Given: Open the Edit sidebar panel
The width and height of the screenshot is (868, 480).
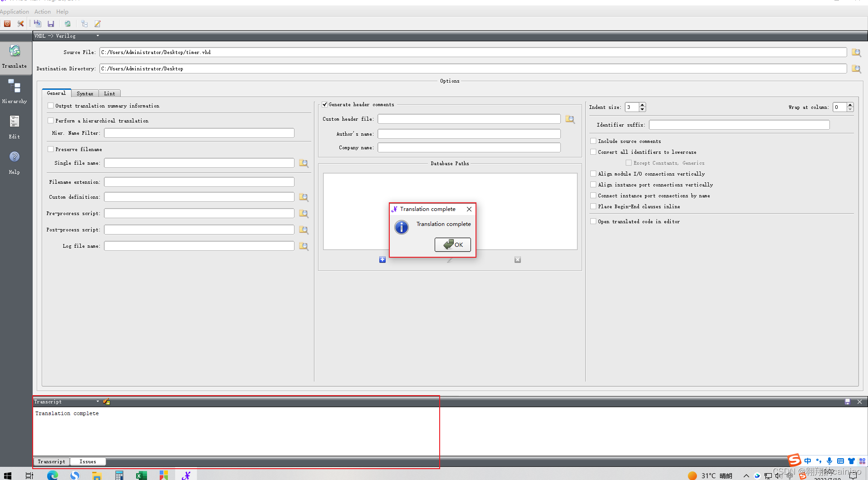Looking at the screenshot, I should 15,127.
